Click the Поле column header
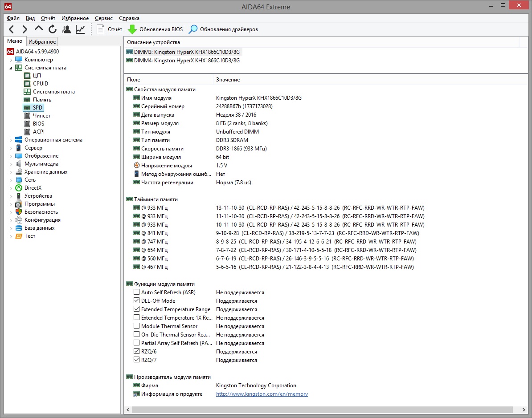 click(x=168, y=80)
